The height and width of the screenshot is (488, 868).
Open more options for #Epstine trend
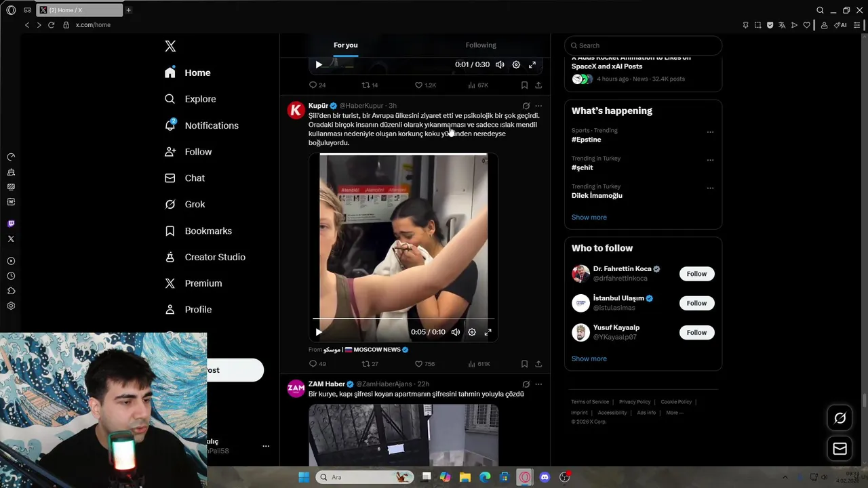pyautogui.click(x=710, y=132)
